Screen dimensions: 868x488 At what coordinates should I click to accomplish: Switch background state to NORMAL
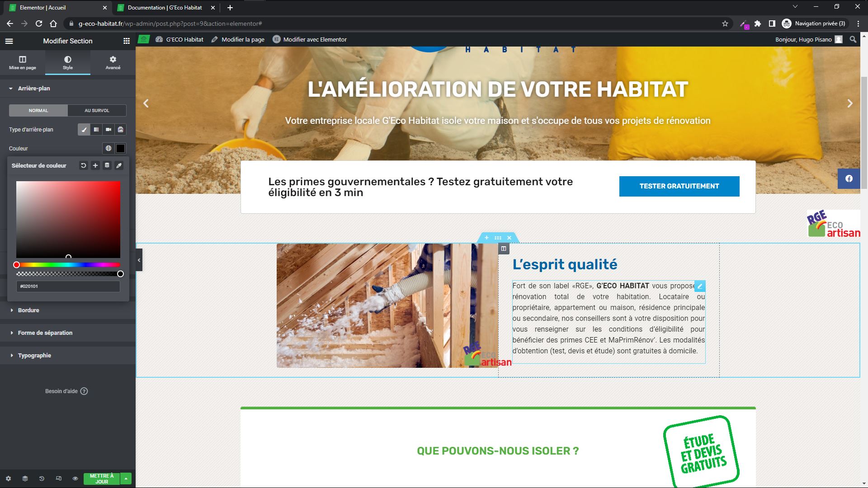point(38,111)
